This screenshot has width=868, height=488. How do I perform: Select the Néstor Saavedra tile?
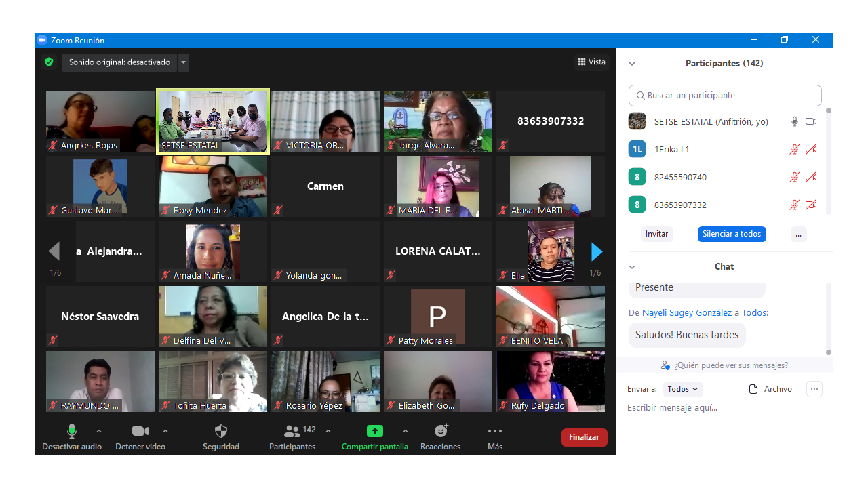pos(100,317)
